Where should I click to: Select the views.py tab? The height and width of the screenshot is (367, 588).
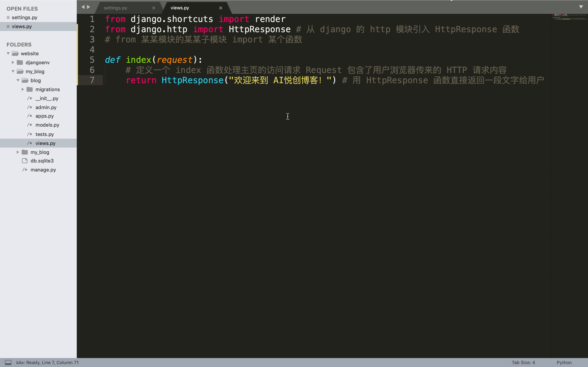[x=180, y=8]
